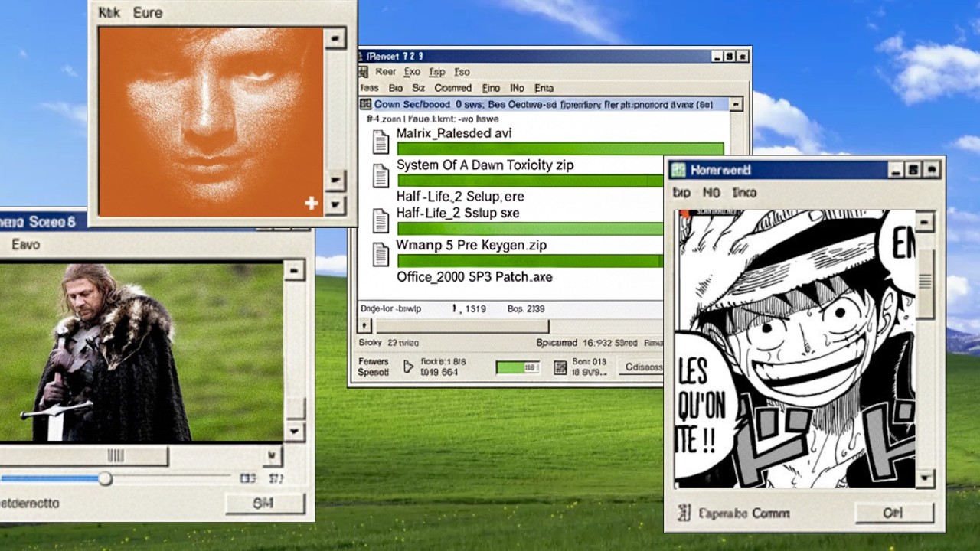Viewport: 980px width, 551px height.
Task: Click the grid icon in the blue Cown Seclbood header row
Action: click(366, 104)
